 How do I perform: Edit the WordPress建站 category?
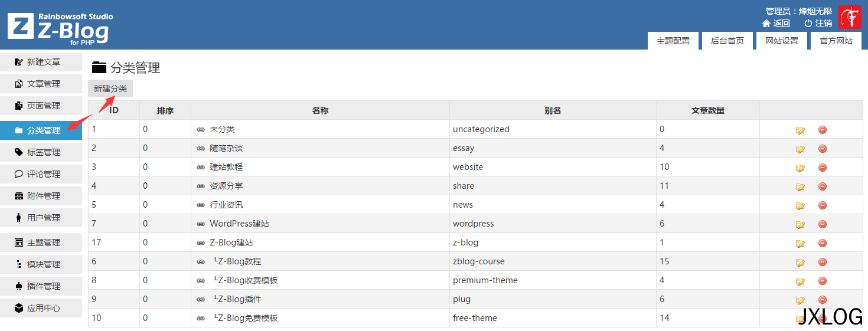[x=800, y=225]
